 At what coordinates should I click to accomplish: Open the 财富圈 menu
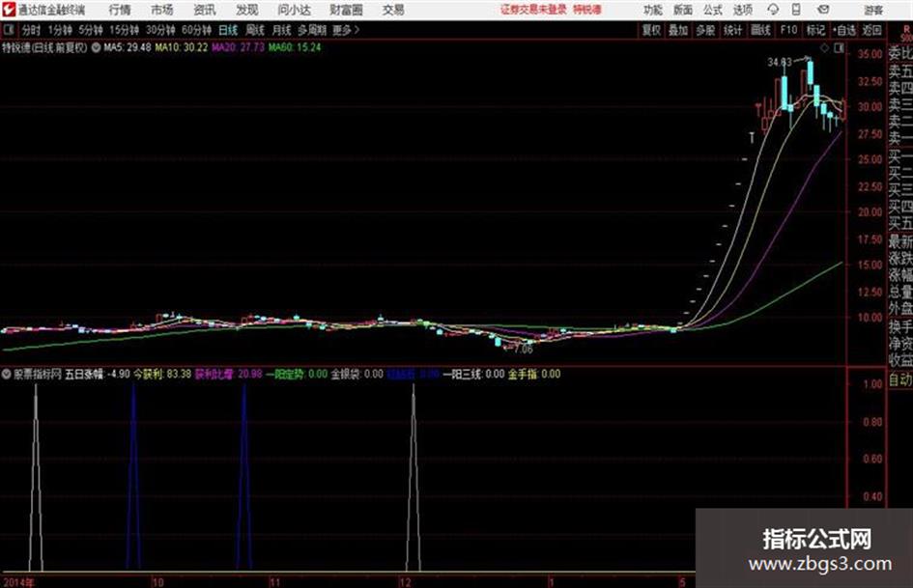click(x=346, y=10)
